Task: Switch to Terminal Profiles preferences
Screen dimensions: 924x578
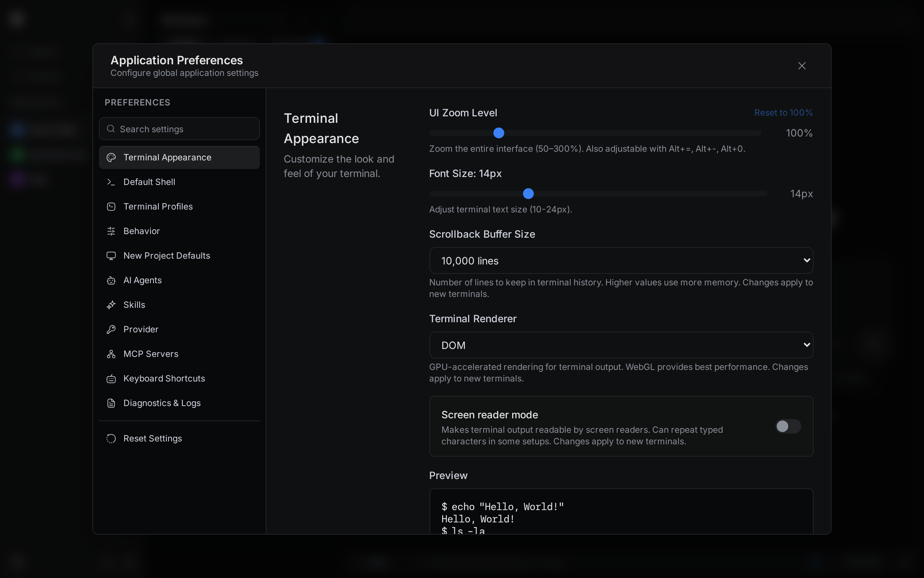Action: (179, 206)
